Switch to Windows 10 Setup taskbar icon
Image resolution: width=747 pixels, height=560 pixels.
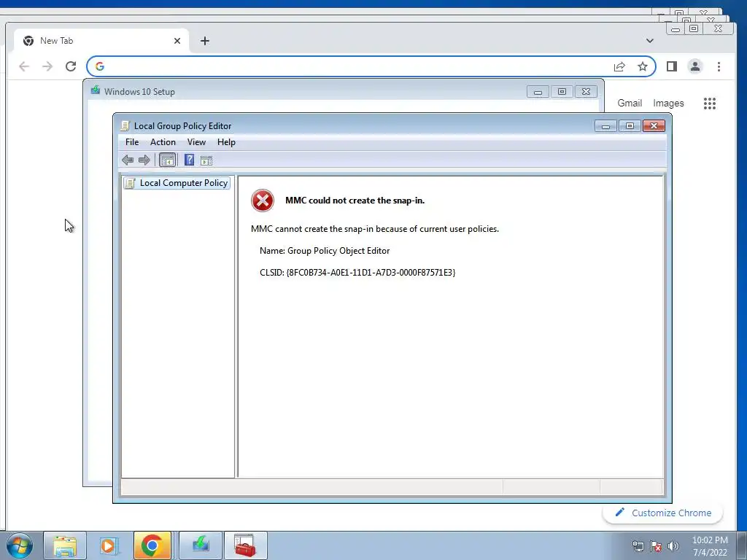click(201, 545)
